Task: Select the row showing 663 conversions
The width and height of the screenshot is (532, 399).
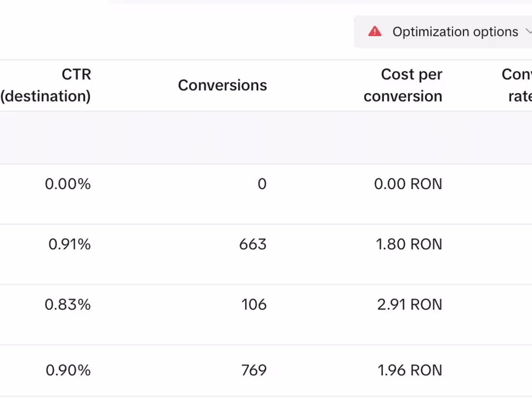Action: click(252, 244)
